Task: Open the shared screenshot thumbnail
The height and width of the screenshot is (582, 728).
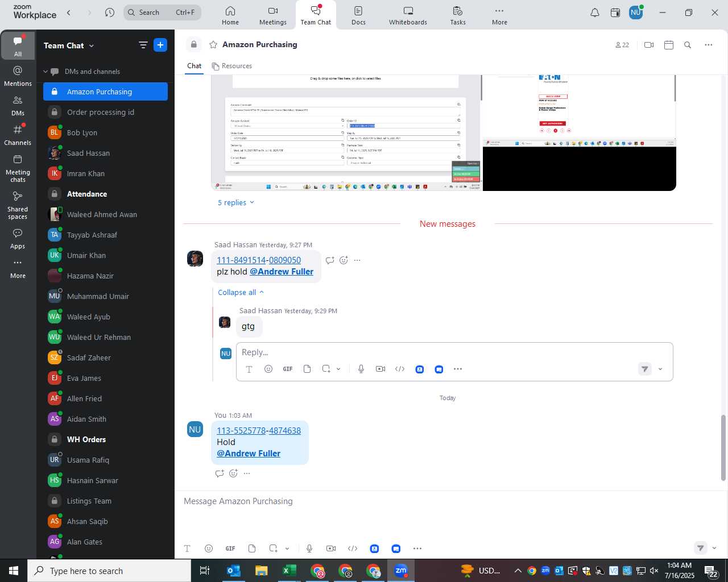Action: [x=444, y=133]
